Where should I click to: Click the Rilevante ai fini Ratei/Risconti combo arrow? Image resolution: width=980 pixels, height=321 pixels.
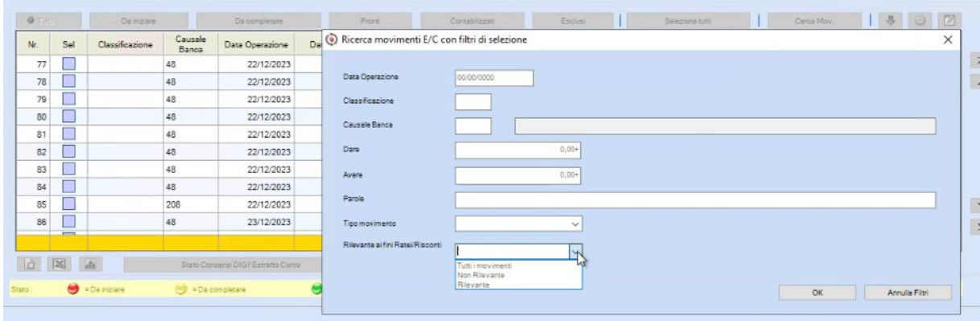pyautogui.click(x=575, y=252)
